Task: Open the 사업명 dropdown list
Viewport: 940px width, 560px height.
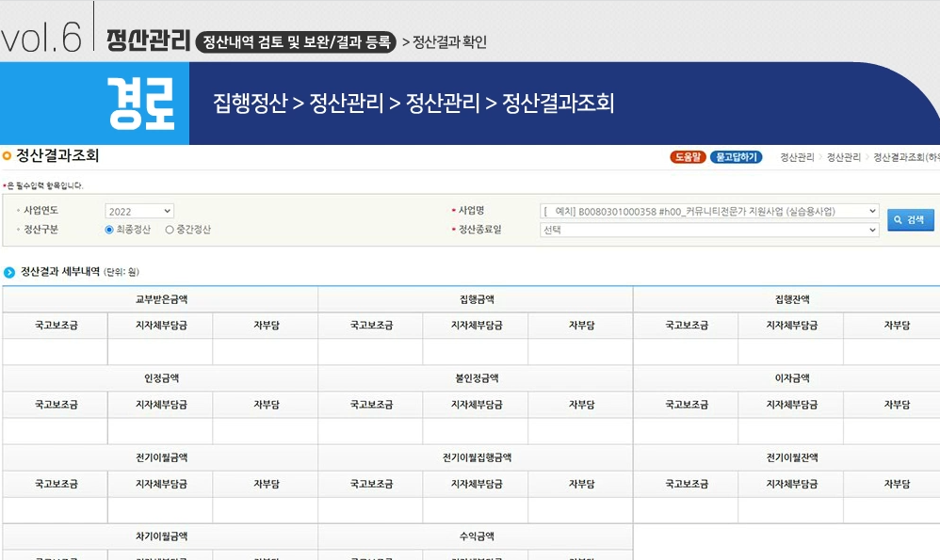Action: pyautogui.click(x=709, y=211)
